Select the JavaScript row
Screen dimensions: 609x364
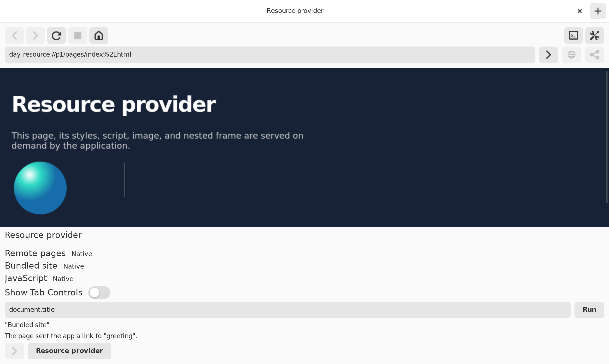coord(39,278)
